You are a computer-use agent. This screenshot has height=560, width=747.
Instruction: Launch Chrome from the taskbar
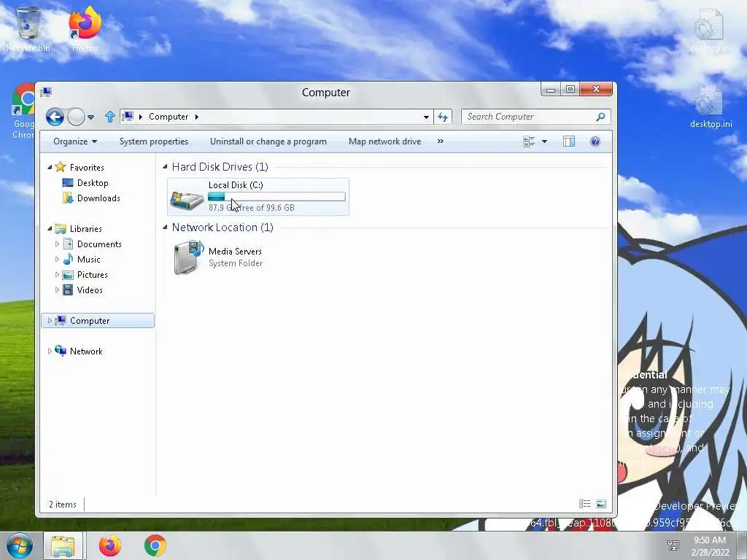[x=155, y=545]
